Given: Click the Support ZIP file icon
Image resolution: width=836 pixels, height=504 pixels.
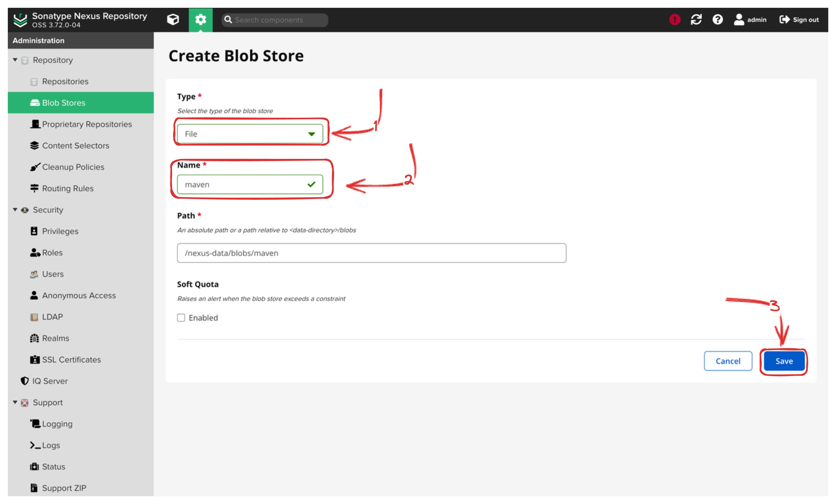Looking at the screenshot, I should pos(34,488).
